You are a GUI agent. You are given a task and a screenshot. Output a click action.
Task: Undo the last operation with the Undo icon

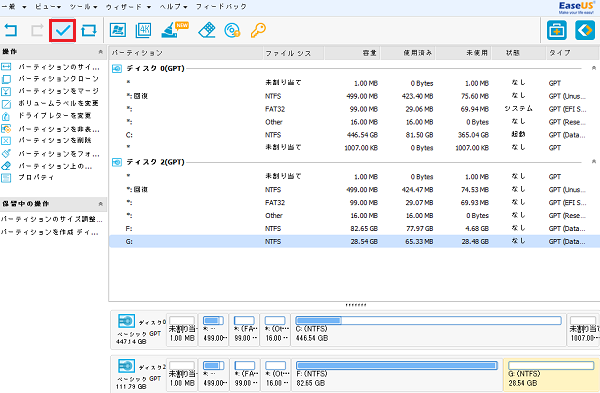(11, 30)
